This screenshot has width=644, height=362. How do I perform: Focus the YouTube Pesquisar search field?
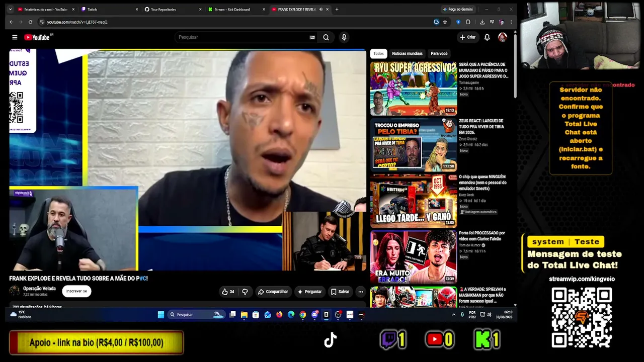[x=242, y=37]
